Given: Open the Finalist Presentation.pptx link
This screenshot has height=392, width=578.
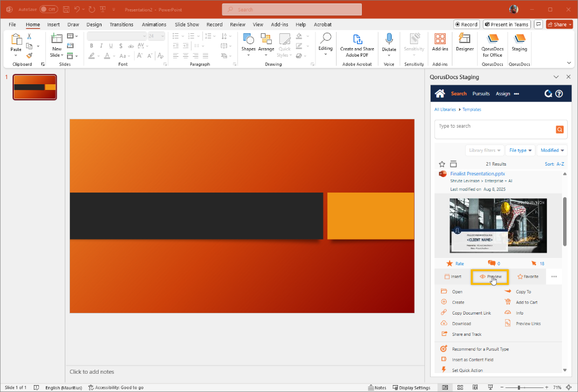Looking at the screenshot, I should tap(478, 173).
